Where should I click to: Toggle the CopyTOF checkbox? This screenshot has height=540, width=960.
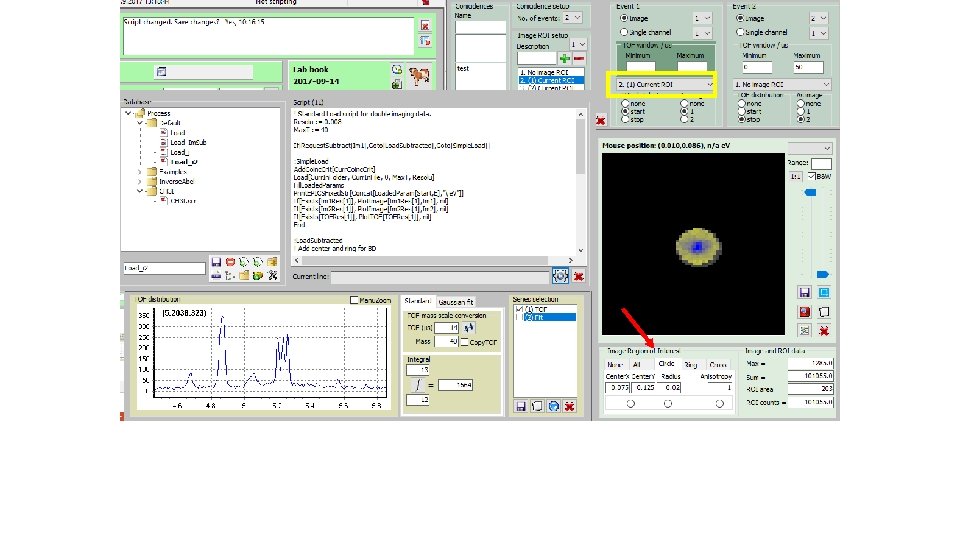pos(465,342)
